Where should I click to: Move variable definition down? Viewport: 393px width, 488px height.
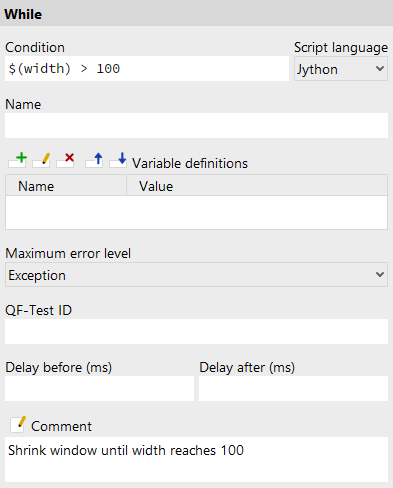tap(118, 160)
